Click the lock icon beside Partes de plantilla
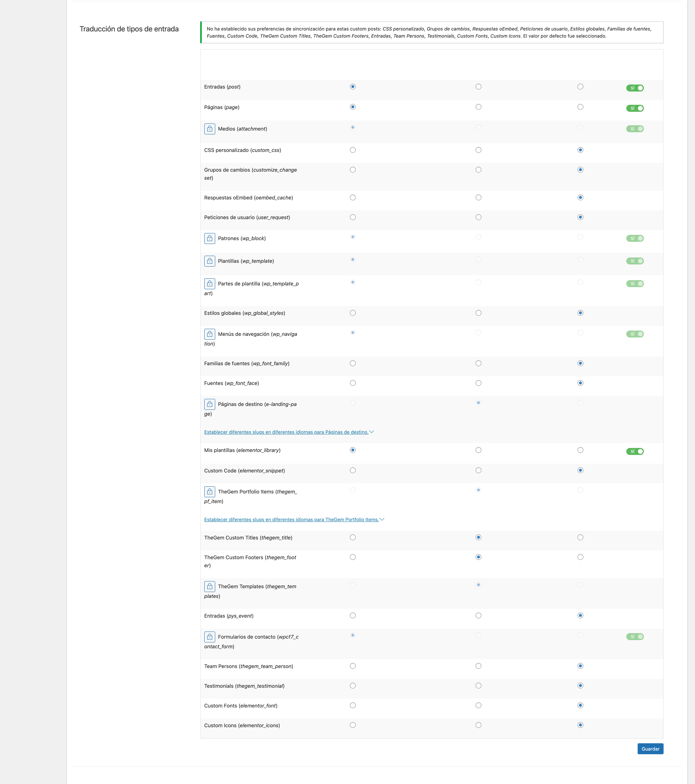695x784 pixels. (x=210, y=284)
